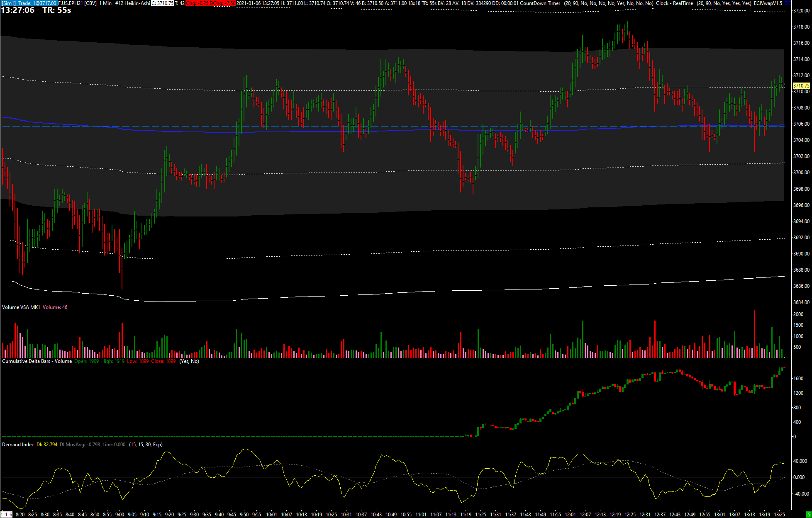Click the pink Volume: 46 value
The image size is (812, 518).
55,307
